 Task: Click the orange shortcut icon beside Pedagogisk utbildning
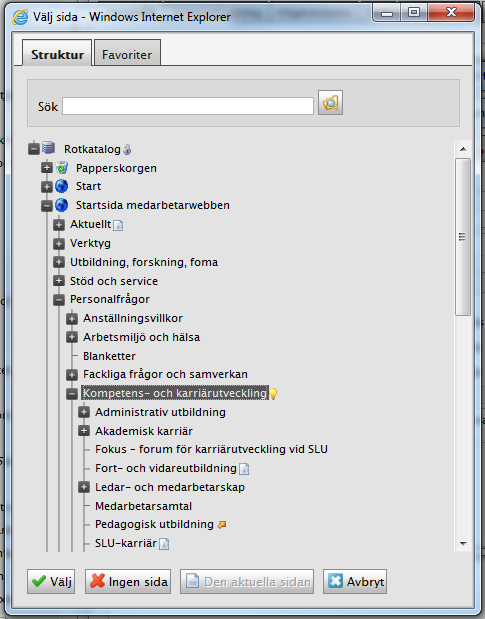[222, 525]
